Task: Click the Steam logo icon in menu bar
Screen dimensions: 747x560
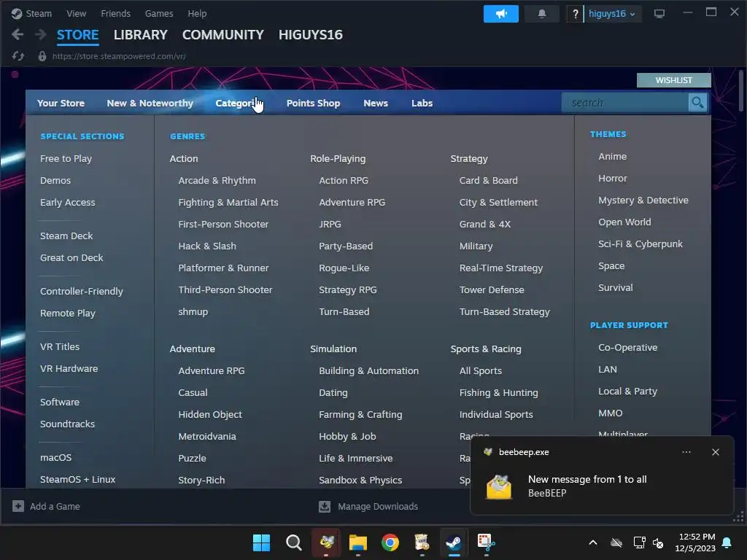Action: click(17, 13)
